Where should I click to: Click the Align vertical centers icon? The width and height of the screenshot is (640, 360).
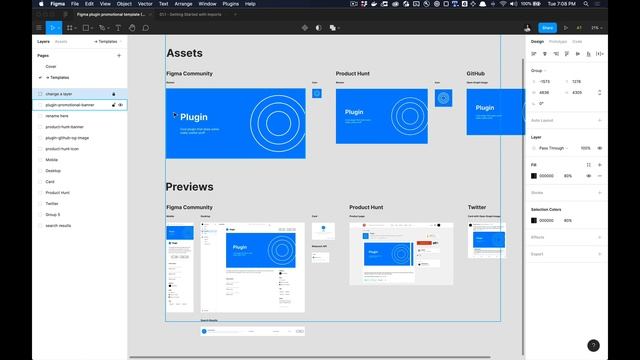578,54
